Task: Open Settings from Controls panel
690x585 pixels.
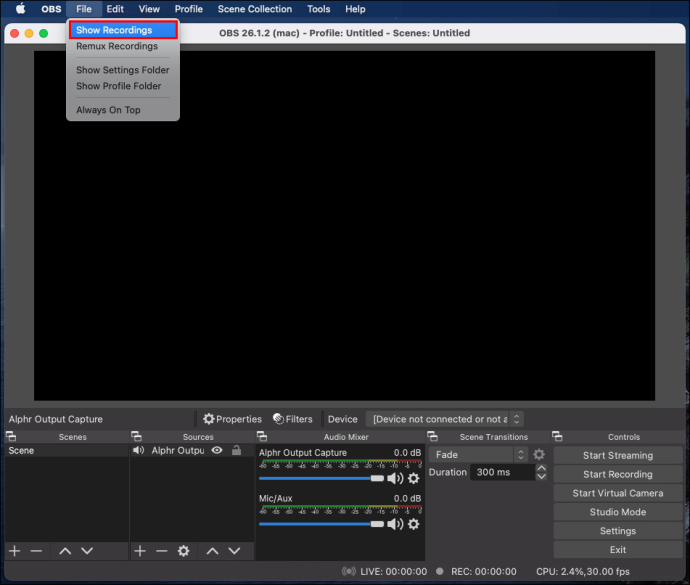Action: point(618,531)
